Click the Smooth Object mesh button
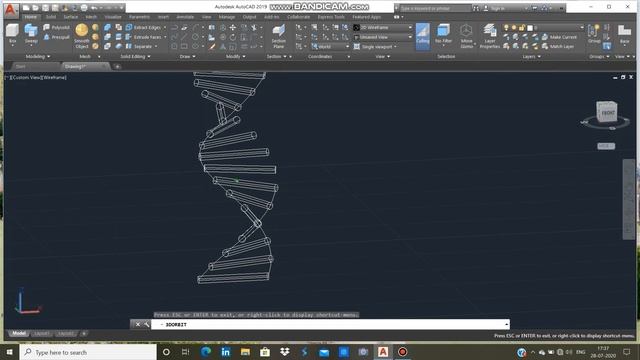 point(82,36)
